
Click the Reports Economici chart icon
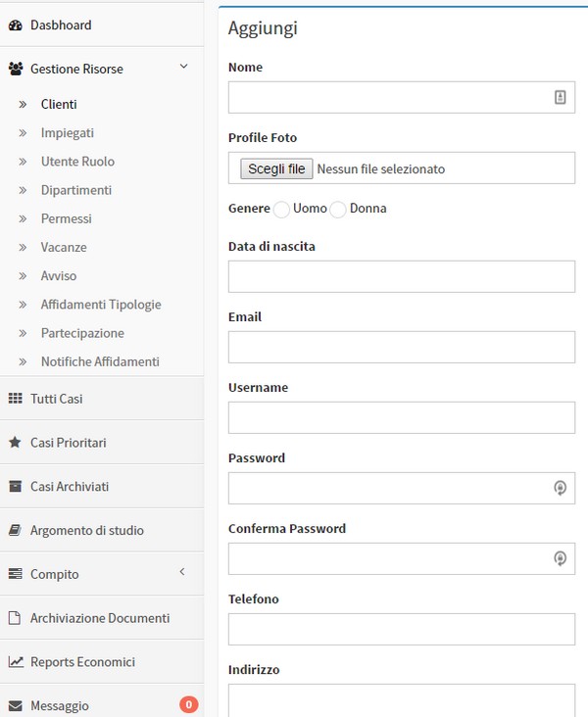pyautogui.click(x=15, y=662)
